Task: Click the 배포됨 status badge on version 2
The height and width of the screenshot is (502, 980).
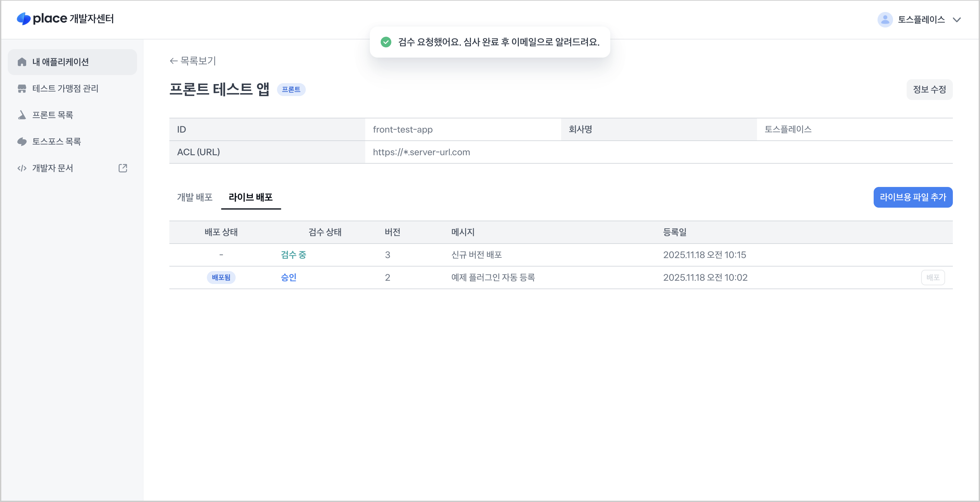Action: pos(221,278)
